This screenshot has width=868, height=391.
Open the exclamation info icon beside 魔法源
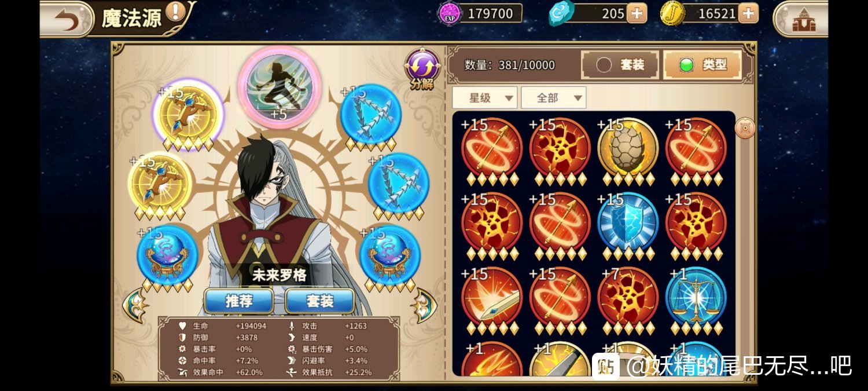[x=175, y=11]
